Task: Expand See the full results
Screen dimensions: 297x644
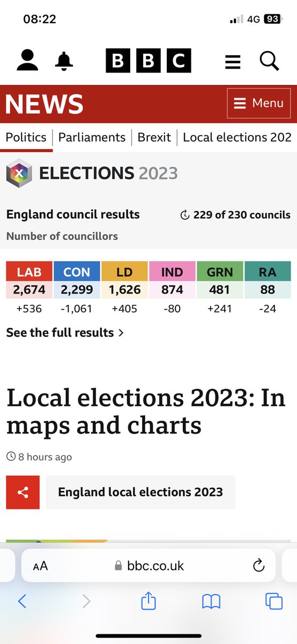Action: (65, 332)
